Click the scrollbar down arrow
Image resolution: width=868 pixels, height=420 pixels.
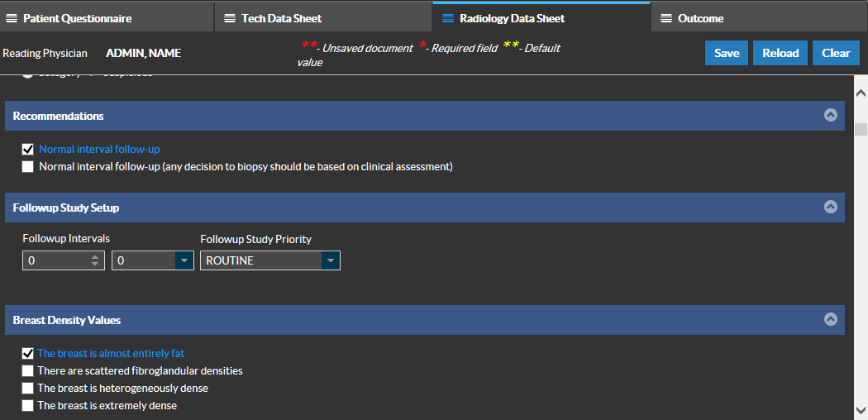(861, 410)
